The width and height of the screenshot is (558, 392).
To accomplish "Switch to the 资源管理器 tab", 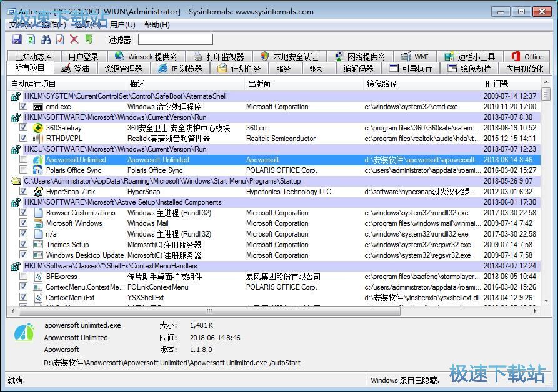I will (x=124, y=69).
